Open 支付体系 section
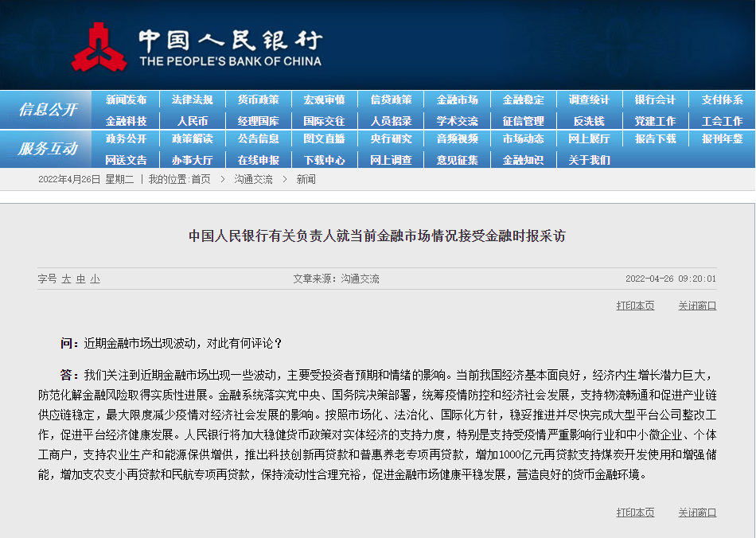 click(x=722, y=99)
